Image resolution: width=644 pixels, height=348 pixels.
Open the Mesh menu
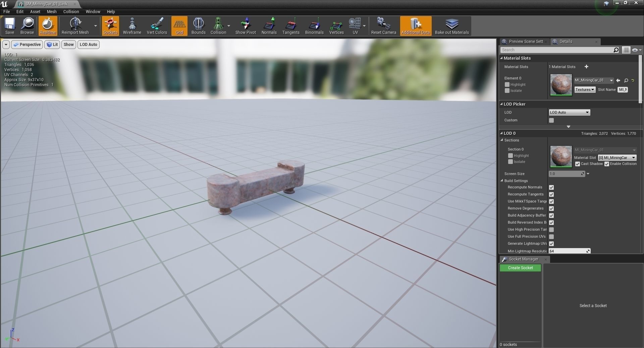[x=52, y=11]
